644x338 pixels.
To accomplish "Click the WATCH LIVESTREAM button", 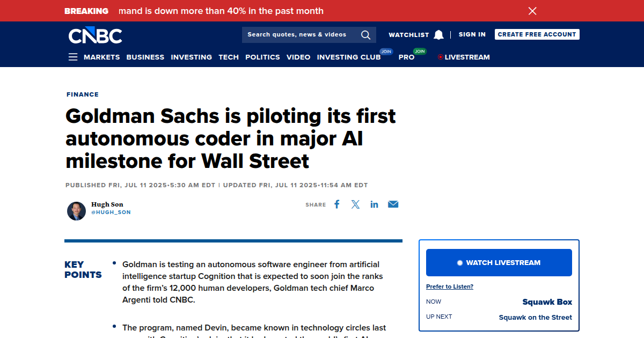I will point(499,262).
